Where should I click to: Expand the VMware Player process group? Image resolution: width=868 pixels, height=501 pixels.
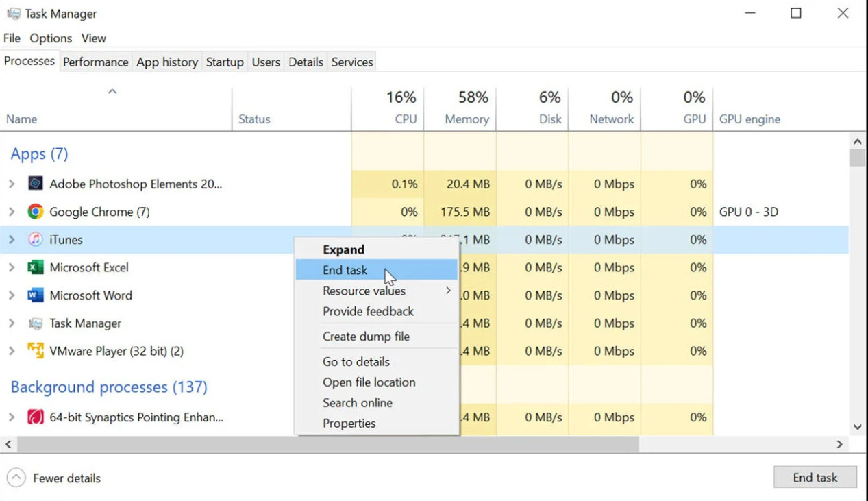(12, 351)
